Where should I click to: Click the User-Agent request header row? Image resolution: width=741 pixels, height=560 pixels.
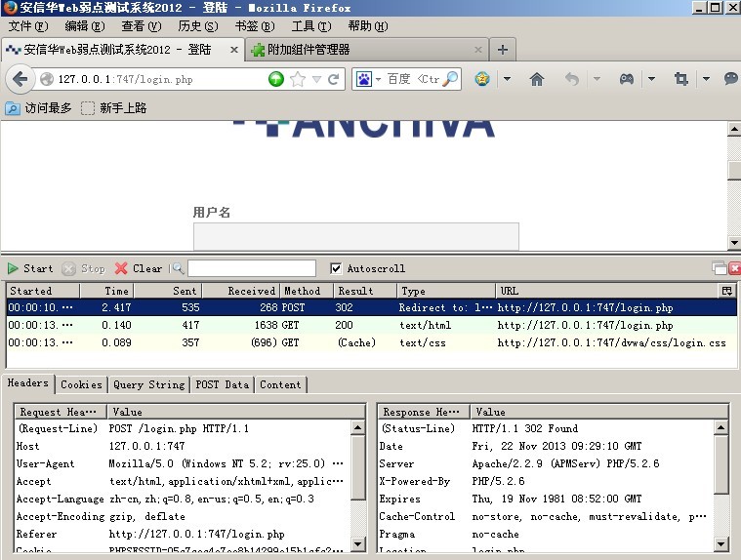(x=184, y=463)
